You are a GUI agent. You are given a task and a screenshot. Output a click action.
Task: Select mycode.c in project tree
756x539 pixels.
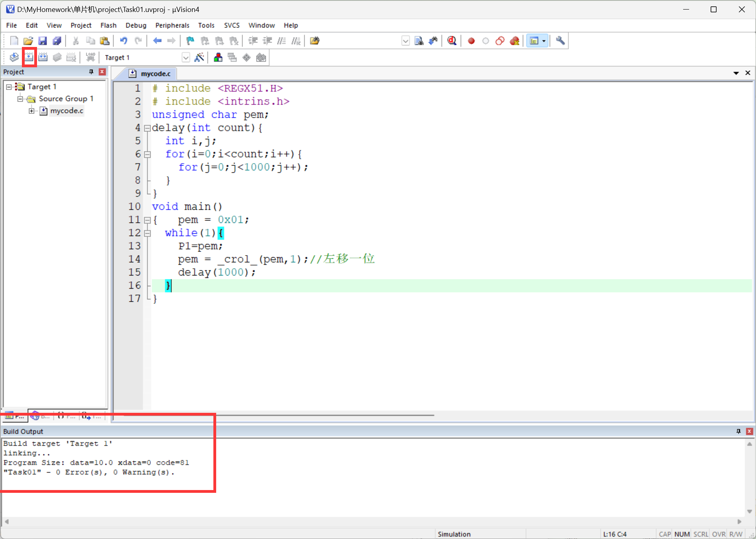click(x=66, y=111)
